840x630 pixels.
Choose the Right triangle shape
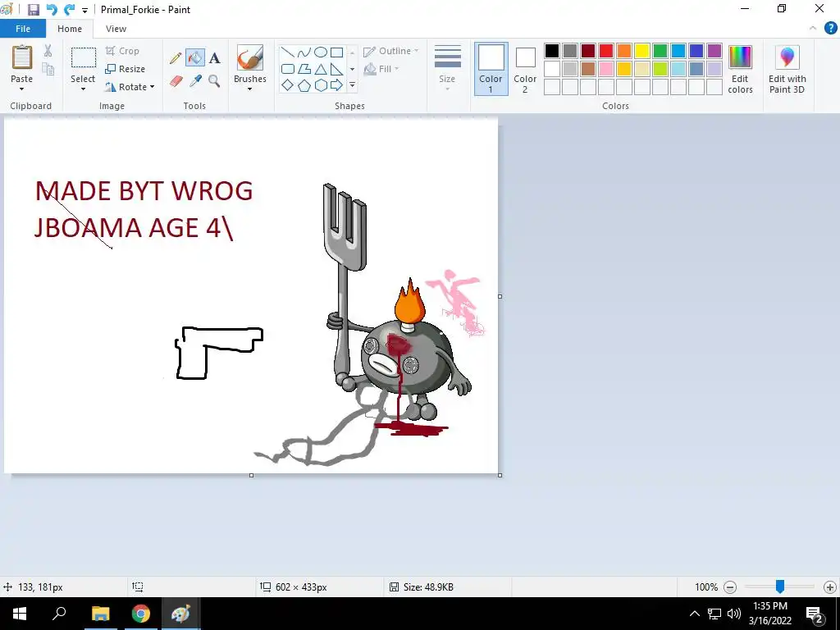point(337,69)
